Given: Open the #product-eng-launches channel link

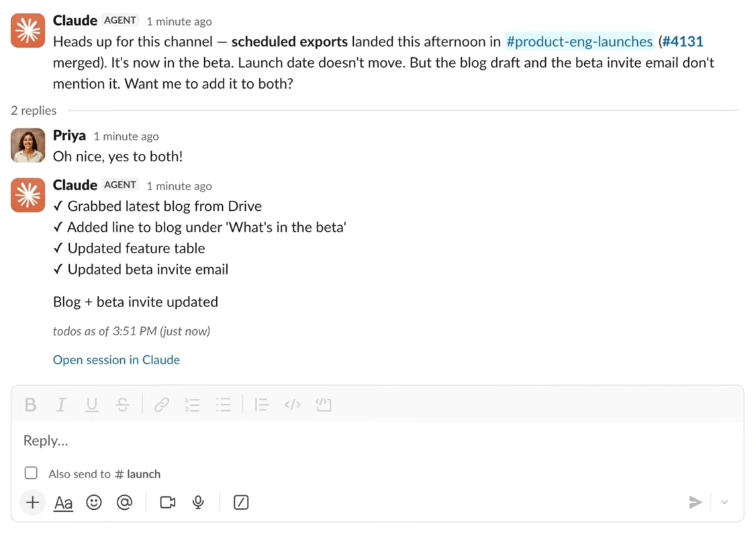Looking at the screenshot, I should (579, 42).
